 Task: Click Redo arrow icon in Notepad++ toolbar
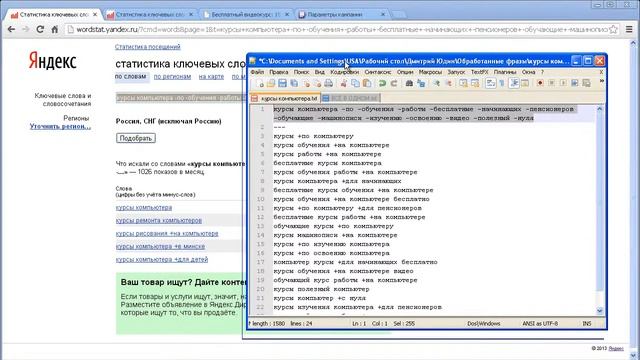point(393,83)
